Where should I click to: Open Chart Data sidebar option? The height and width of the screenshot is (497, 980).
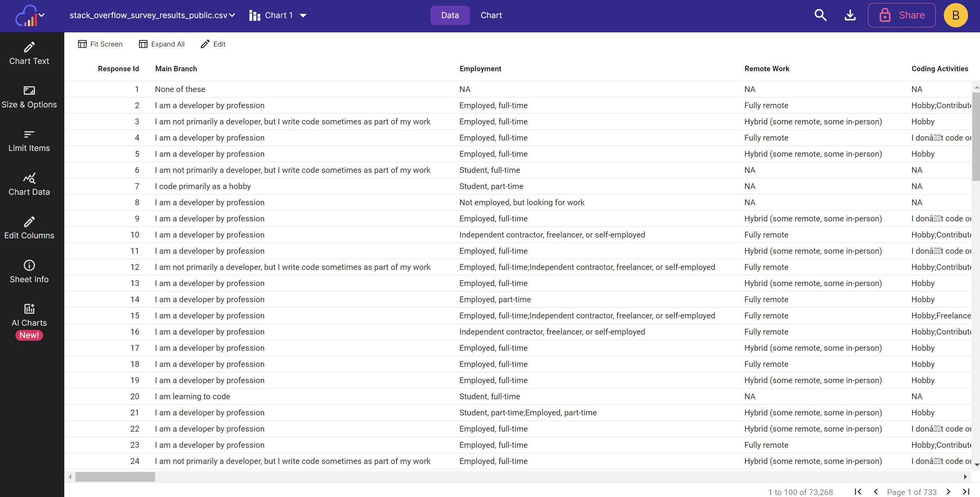pos(29,184)
